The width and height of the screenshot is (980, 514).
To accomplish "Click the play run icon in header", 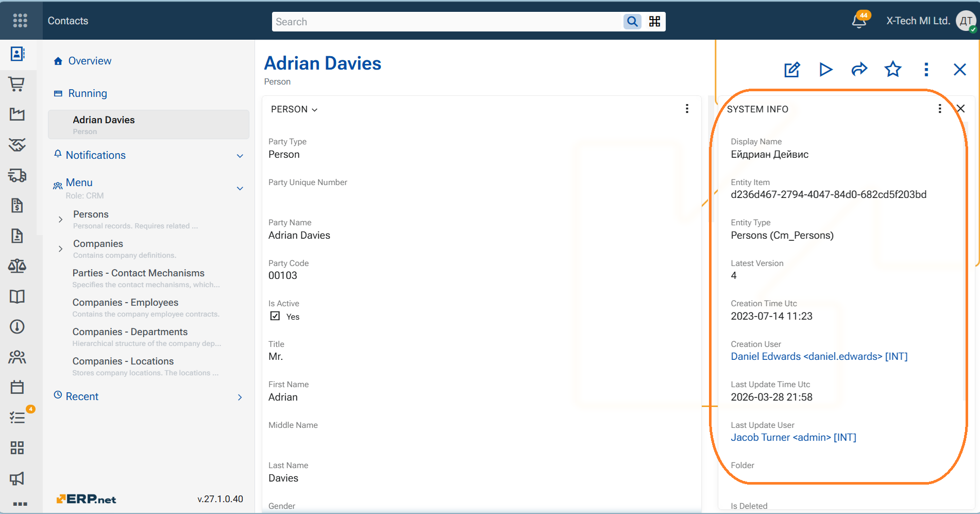I will 826,70.
